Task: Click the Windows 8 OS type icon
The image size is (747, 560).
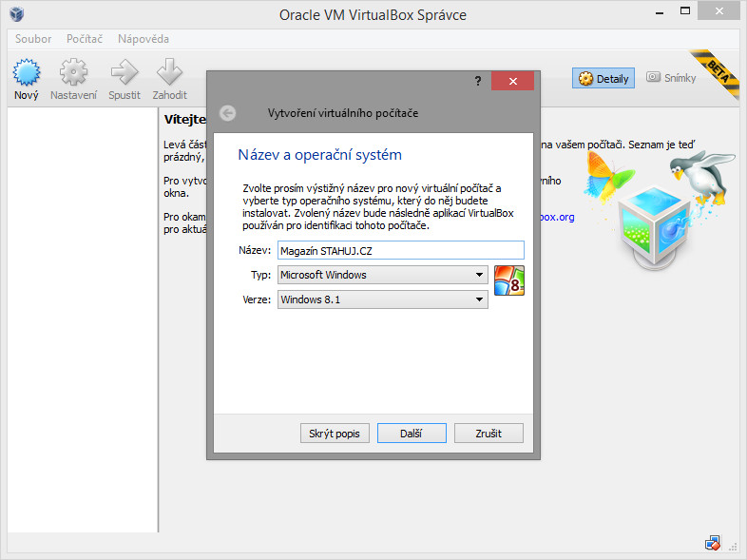Action: (x=509, y=280)
